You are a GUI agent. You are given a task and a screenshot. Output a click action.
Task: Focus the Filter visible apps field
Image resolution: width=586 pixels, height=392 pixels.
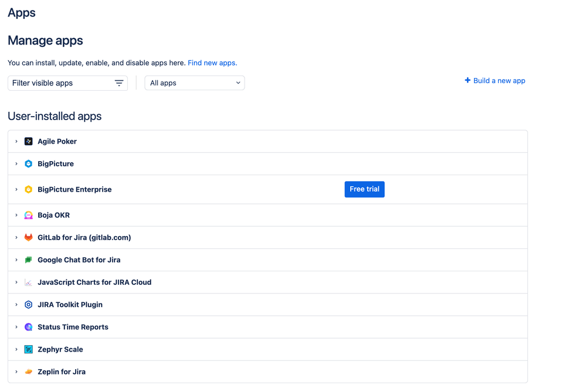pyautogui.click(x=67, y=83)
